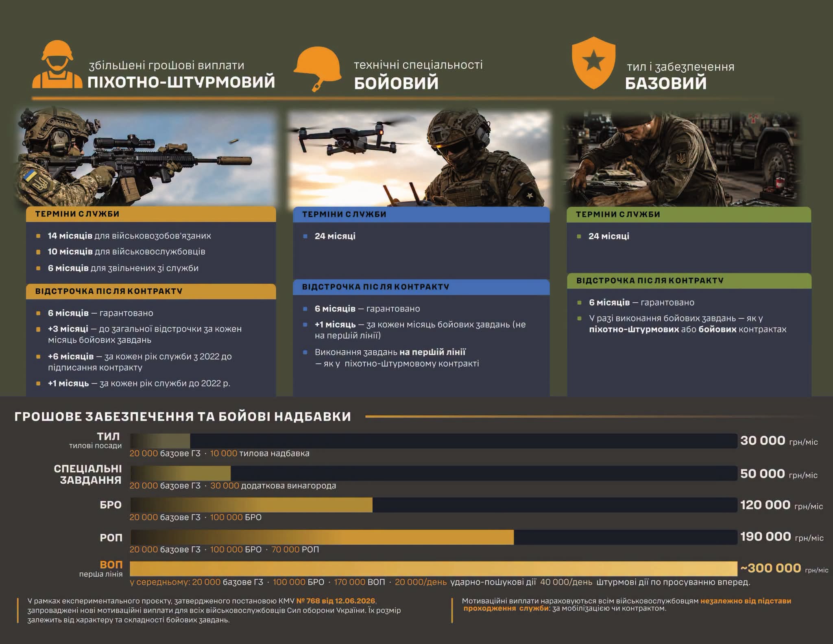Click 'незалежно від підстави проходження служби' text
Screen dimensions: 833x644
[x=627, y=605]
